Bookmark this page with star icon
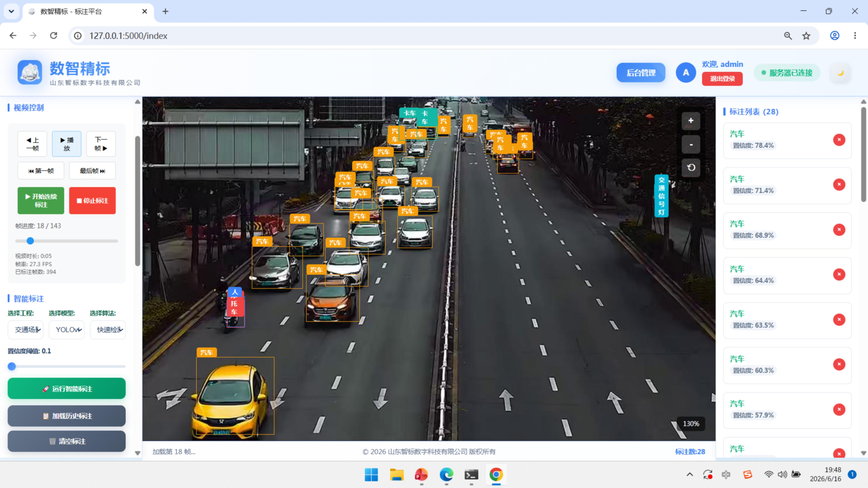This screenshot has height=488, width=868. [806, 36]
